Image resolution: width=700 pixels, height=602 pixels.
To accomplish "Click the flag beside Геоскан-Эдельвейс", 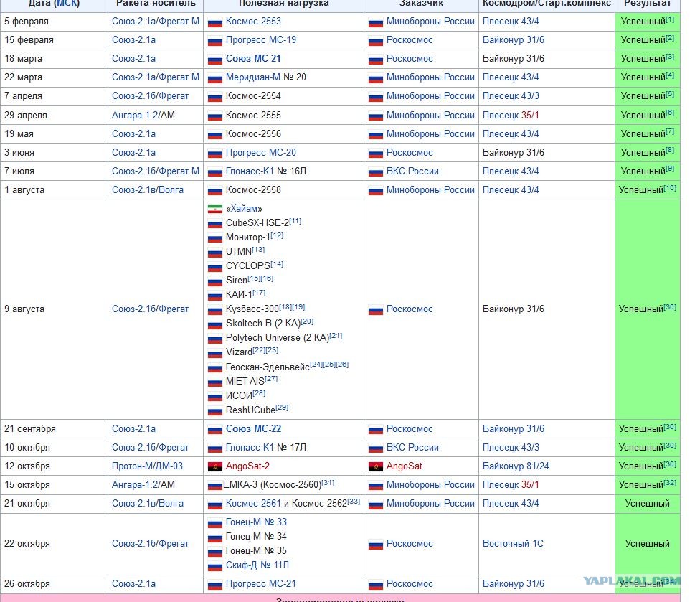I will 214,368.
